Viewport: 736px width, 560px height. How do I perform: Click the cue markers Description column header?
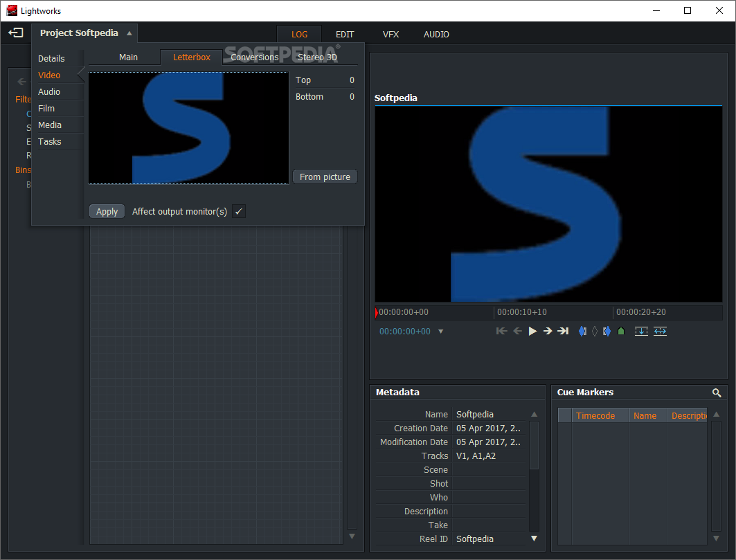(688, 415)
